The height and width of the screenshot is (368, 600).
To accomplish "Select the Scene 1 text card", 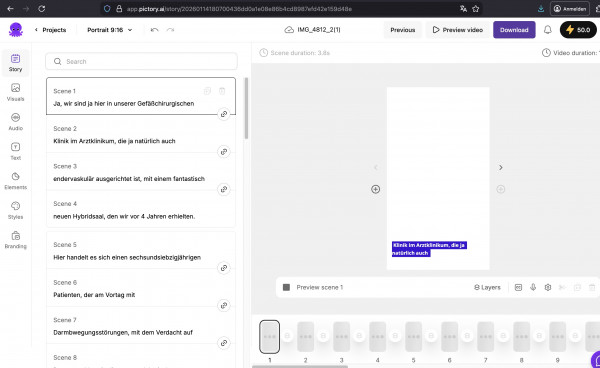I will (141, 96).
